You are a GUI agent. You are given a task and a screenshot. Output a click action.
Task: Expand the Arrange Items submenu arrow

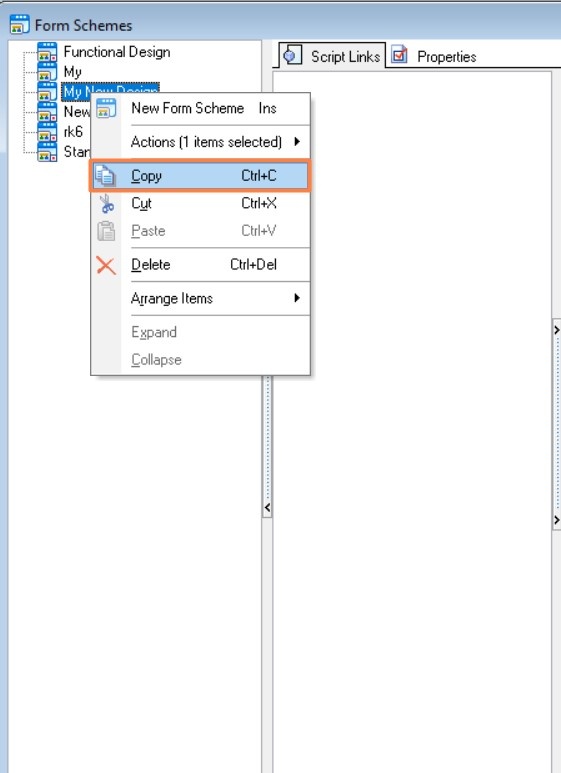coord(297,298)
